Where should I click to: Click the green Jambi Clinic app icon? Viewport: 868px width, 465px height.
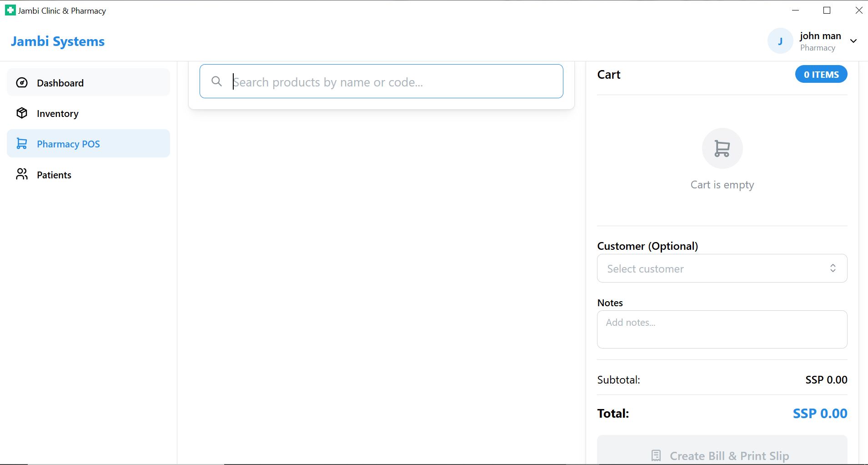[x=10, y=10]
